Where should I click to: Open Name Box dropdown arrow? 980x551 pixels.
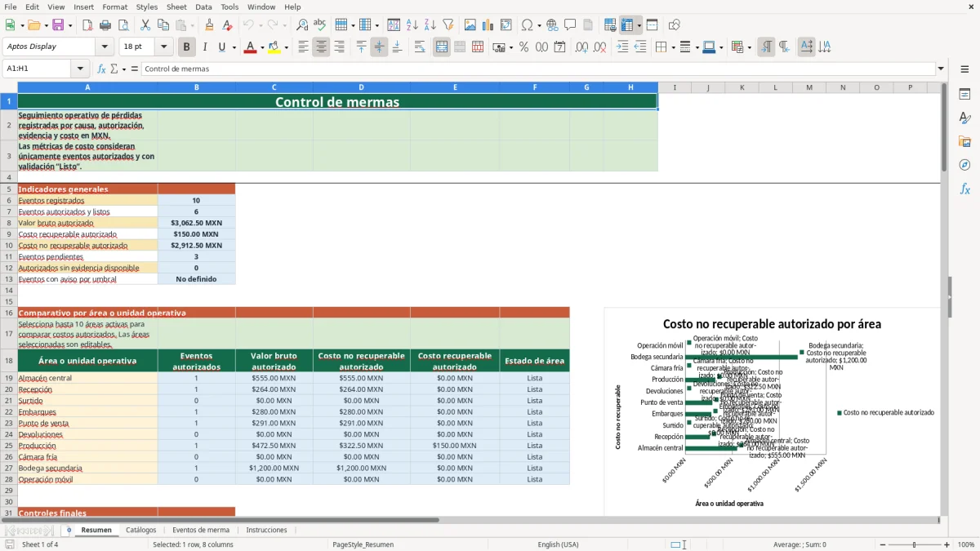tap(80, 69)
